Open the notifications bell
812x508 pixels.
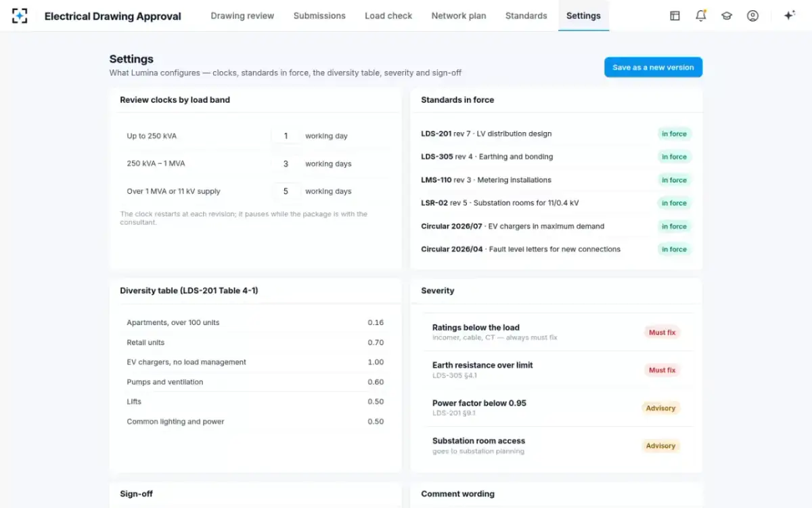click(x=700, y=16)
